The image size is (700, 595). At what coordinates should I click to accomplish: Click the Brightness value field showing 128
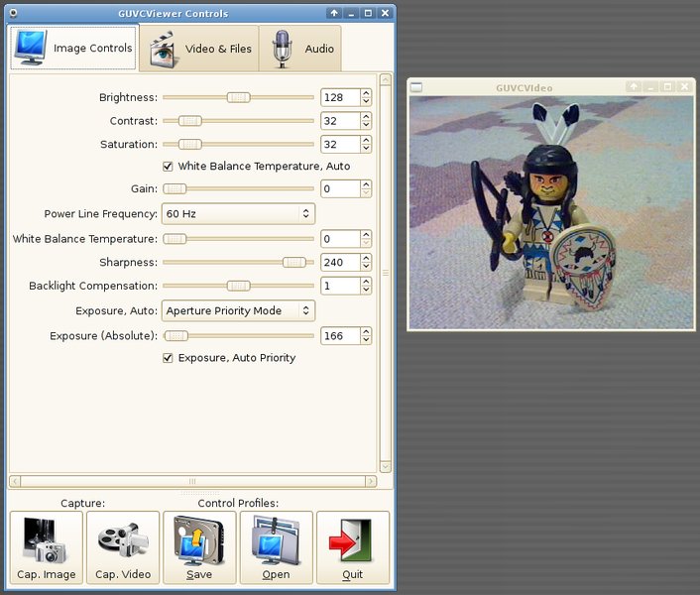(x=341, y=97)
